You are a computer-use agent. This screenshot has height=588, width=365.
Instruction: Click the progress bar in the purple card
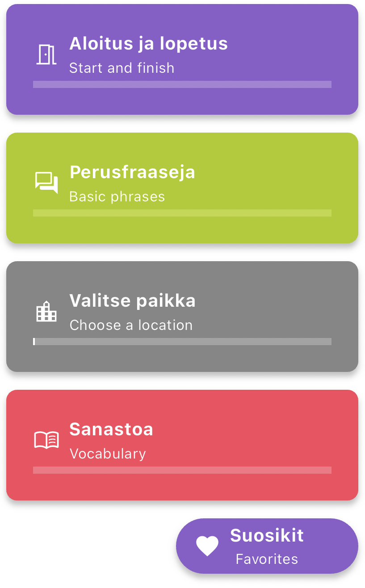(182, 84)
